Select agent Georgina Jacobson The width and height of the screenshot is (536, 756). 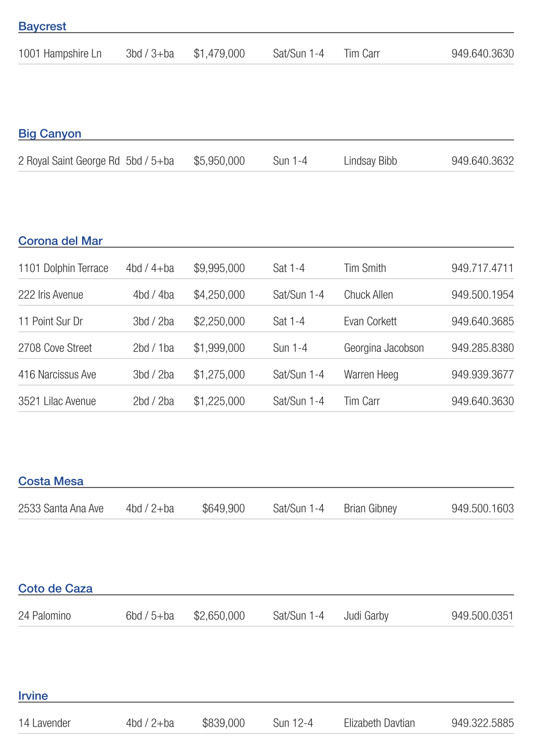point(384,348)
